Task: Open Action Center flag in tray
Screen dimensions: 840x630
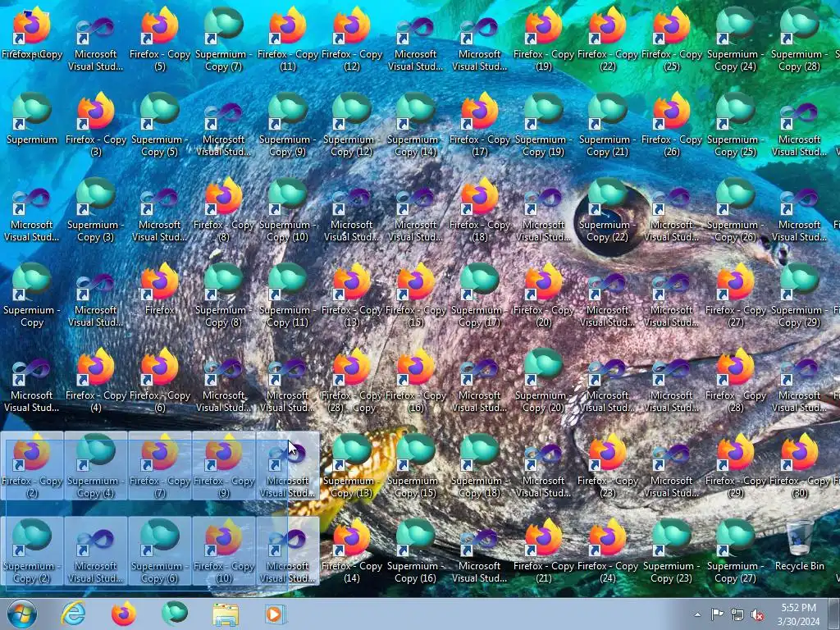Action: (717, 614)
